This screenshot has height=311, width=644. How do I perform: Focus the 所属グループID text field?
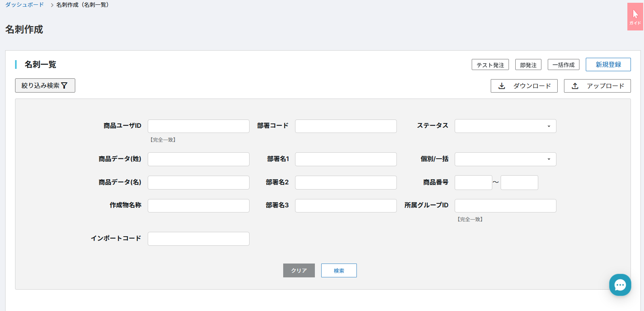(x=505, y=206)
